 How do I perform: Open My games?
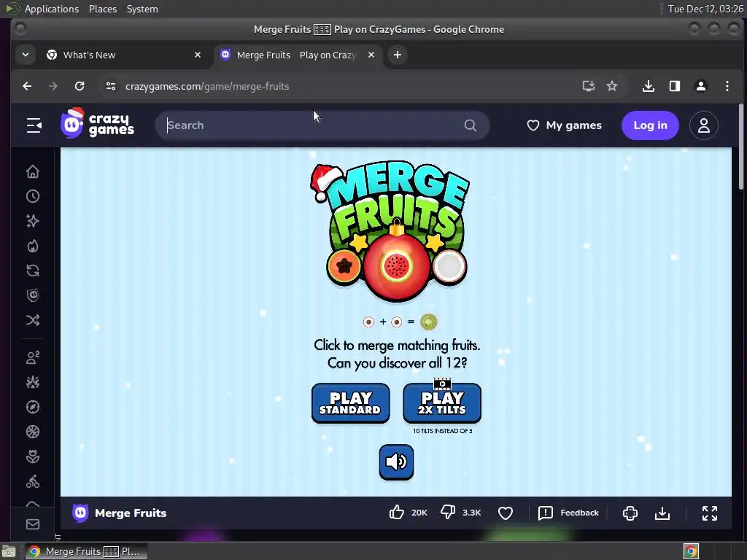click(x=564, y=125)
